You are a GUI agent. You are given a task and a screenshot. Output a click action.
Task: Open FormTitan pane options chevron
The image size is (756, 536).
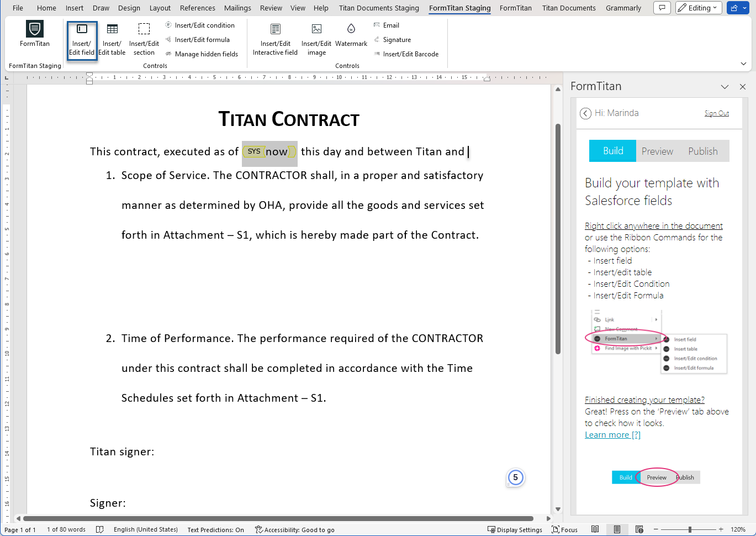pyautogui.click(x=725, y=87)
